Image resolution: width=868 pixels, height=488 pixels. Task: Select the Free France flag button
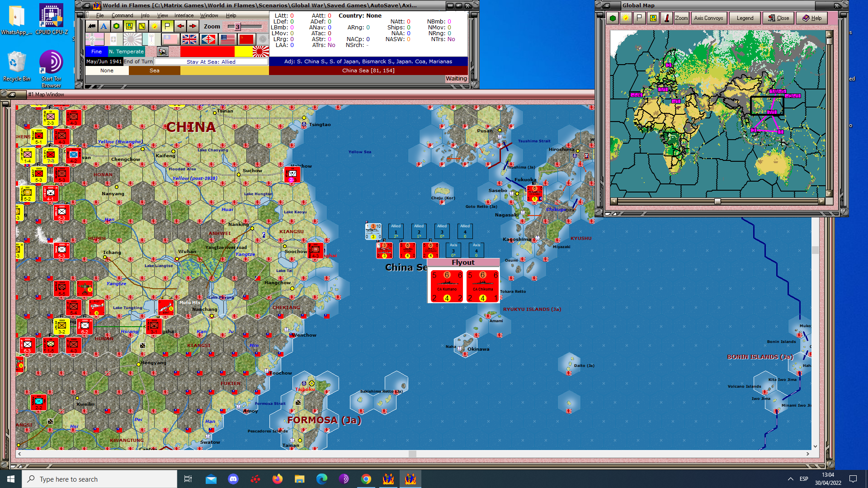pos(208,39)
